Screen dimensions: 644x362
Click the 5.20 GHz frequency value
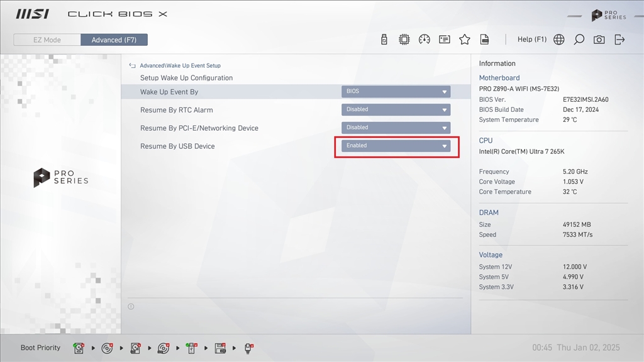click(x=575, y=172)
